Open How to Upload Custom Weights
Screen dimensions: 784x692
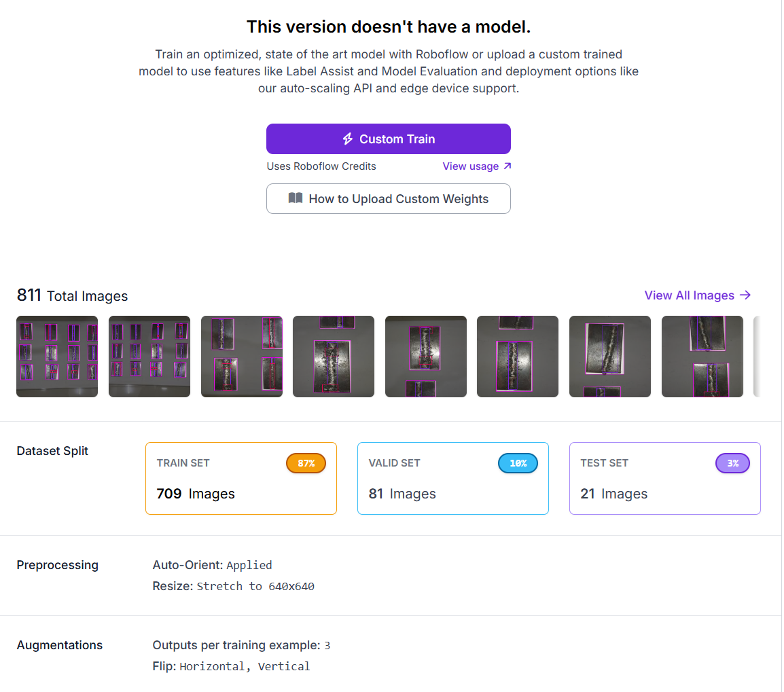(x=388, y=199)
